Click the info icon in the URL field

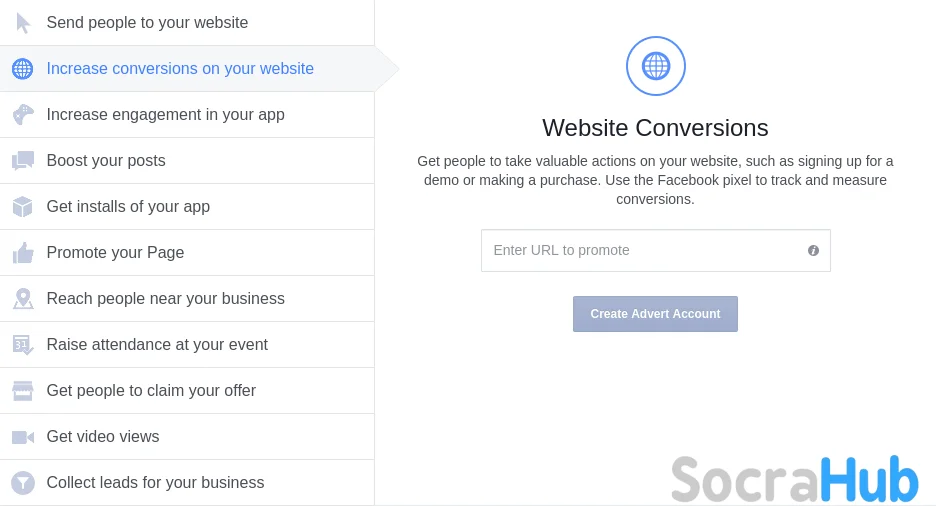point(813,251)
